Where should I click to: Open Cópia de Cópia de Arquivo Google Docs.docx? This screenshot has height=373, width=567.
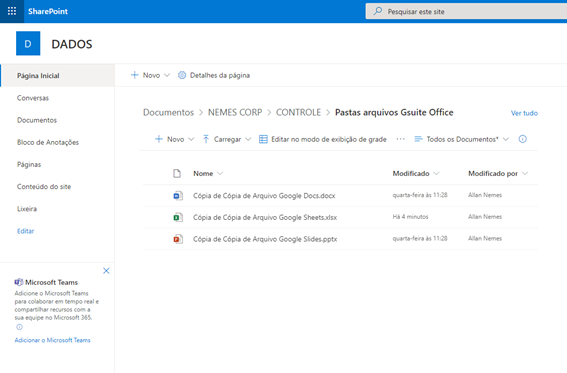click(264, 196)
